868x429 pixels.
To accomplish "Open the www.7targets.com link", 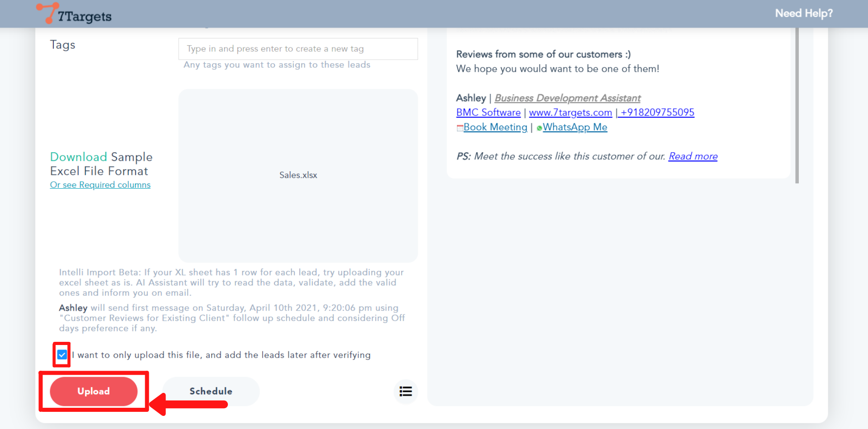I will [x=571, y=112].
